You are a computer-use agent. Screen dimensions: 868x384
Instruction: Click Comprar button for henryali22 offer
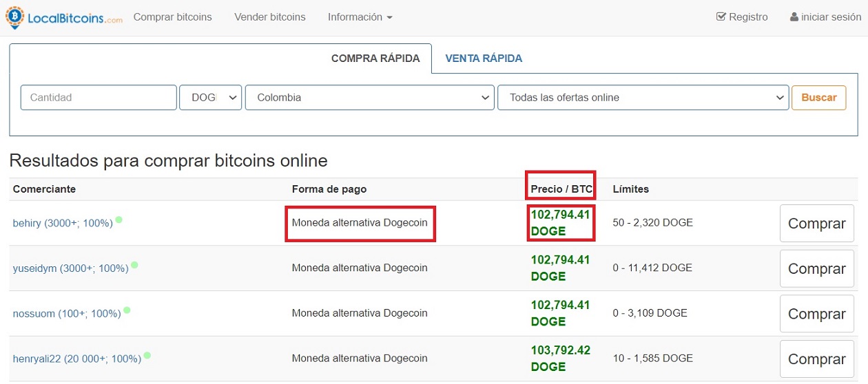(817, 359)
